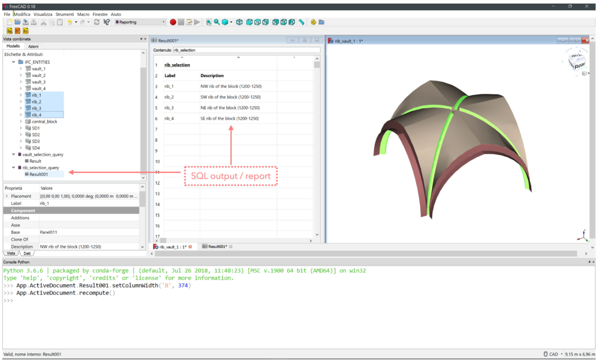Viewport: 599px width, 364px height.
Task: Execute the current macro
Action: [x=197, y=22]
